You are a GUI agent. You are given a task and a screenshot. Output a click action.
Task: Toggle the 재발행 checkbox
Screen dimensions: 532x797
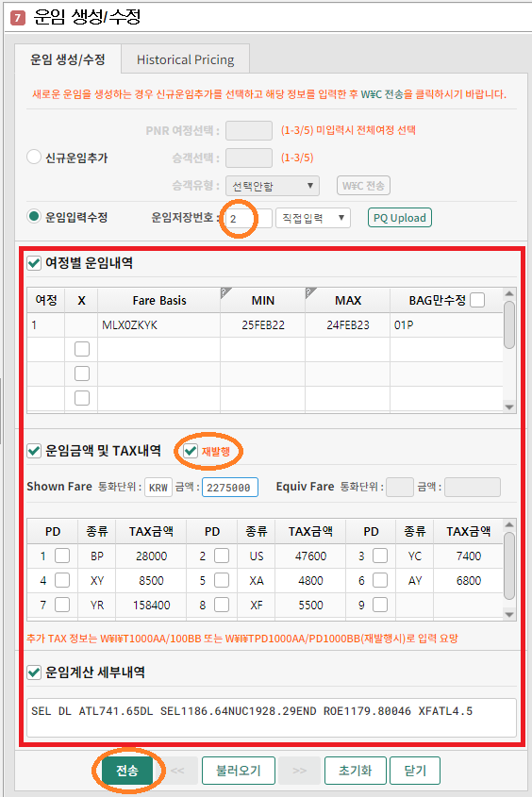pyautogui.click(x=191, y=451)
